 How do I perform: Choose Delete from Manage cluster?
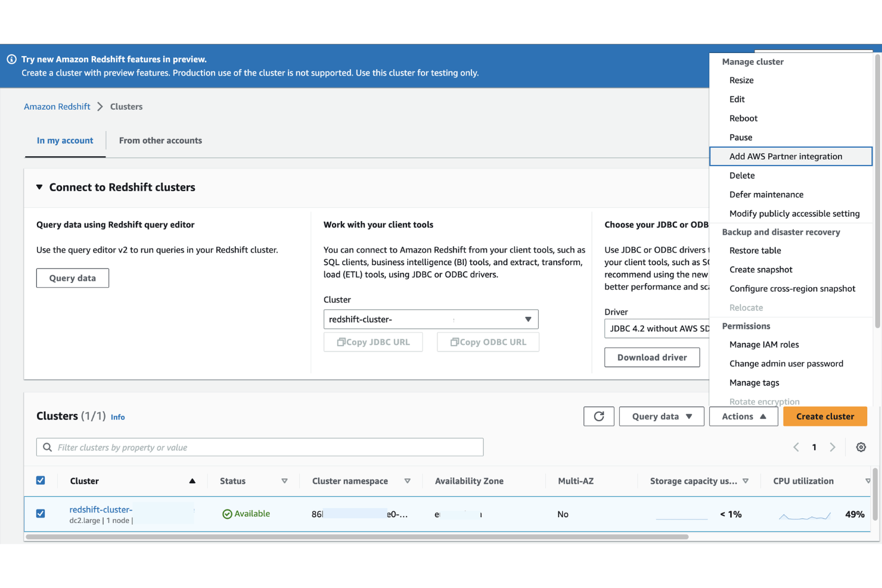(791, 176)
